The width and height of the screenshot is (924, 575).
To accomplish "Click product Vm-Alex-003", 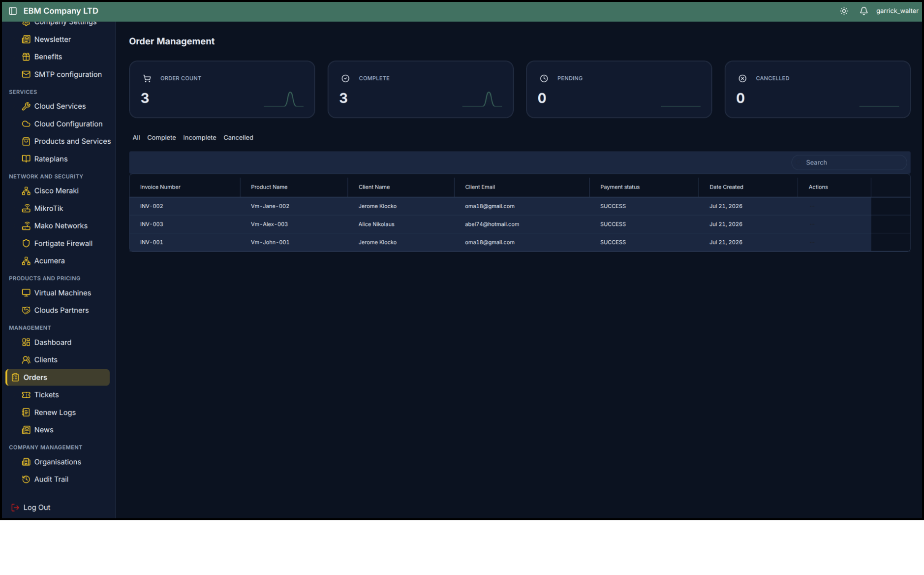I will [x=269, y=224].
